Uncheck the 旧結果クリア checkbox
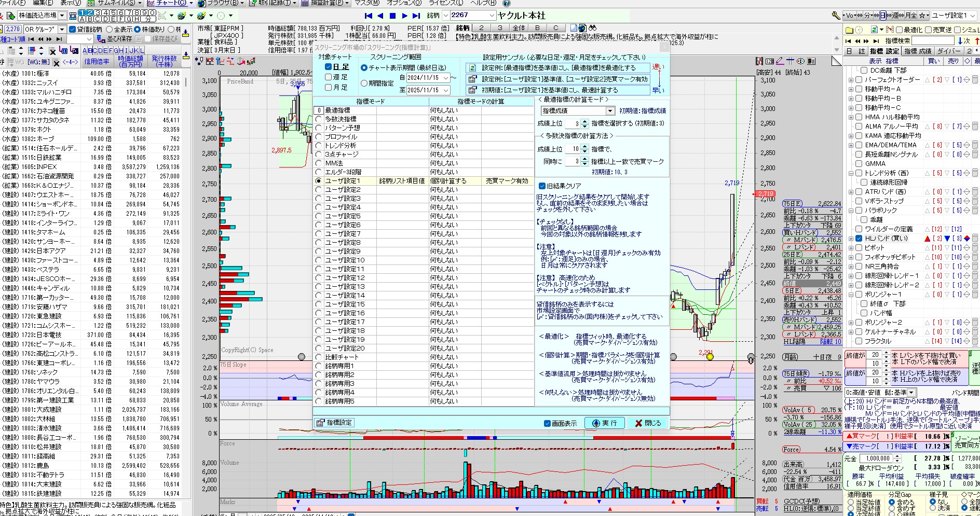 coord(542,186)
